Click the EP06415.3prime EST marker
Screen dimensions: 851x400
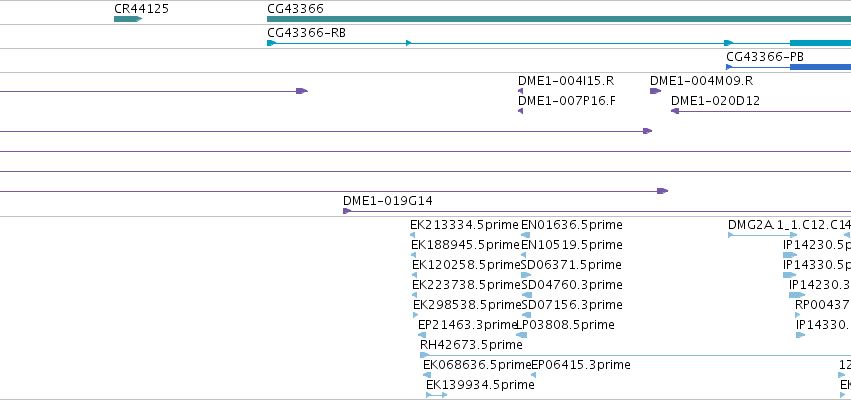[x=534, y=375]
